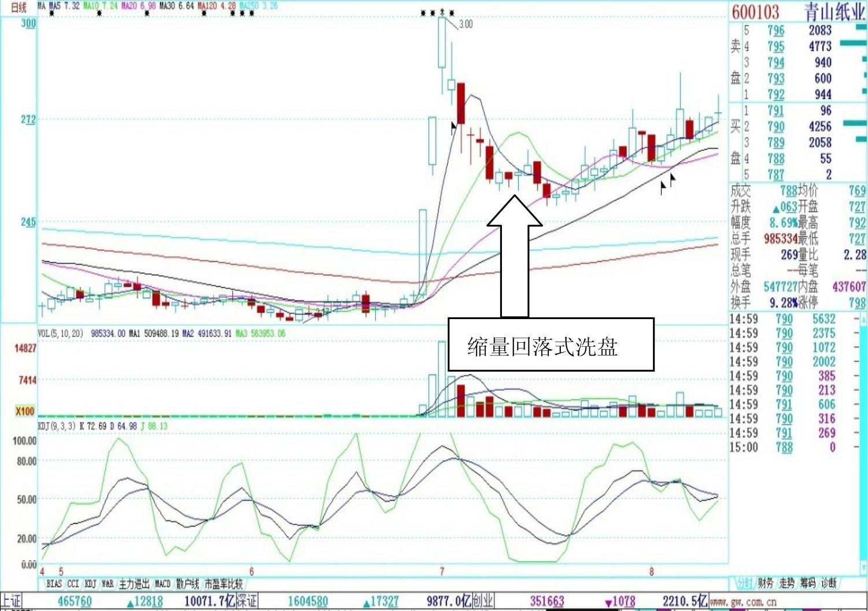Image resolution: width=868 pixels, height=611 pixels.
Task: Click the month 7 label on time axis
Action: [x=442, y=571]
